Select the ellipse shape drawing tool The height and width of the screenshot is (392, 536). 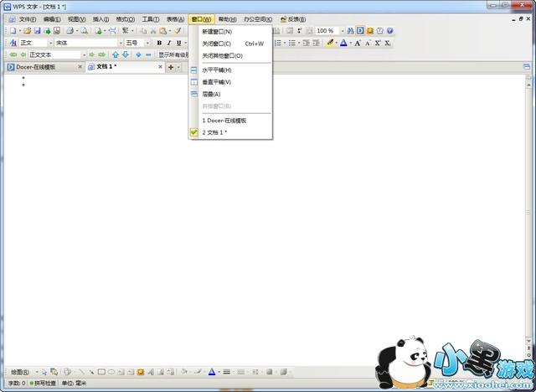[111, 372]
